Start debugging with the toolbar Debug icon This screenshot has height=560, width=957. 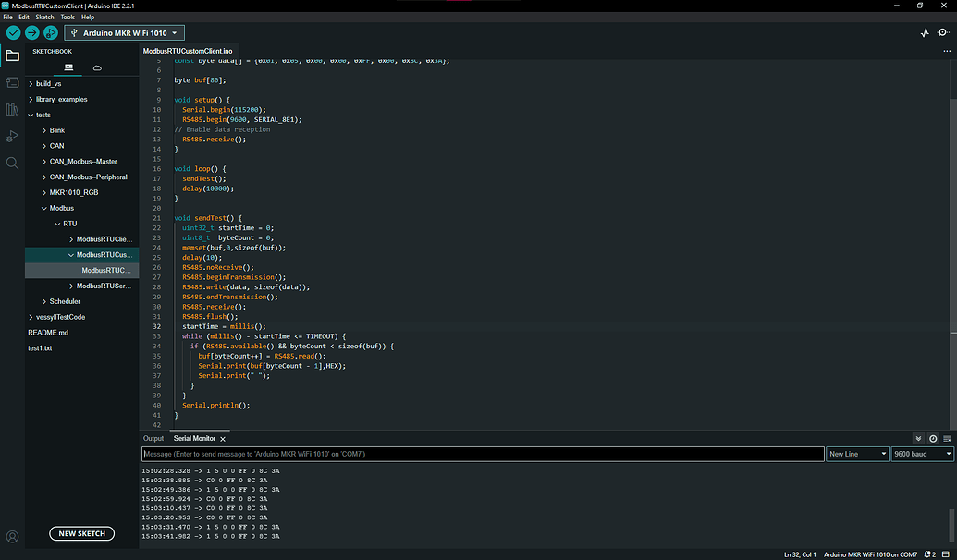coord(50,32)
